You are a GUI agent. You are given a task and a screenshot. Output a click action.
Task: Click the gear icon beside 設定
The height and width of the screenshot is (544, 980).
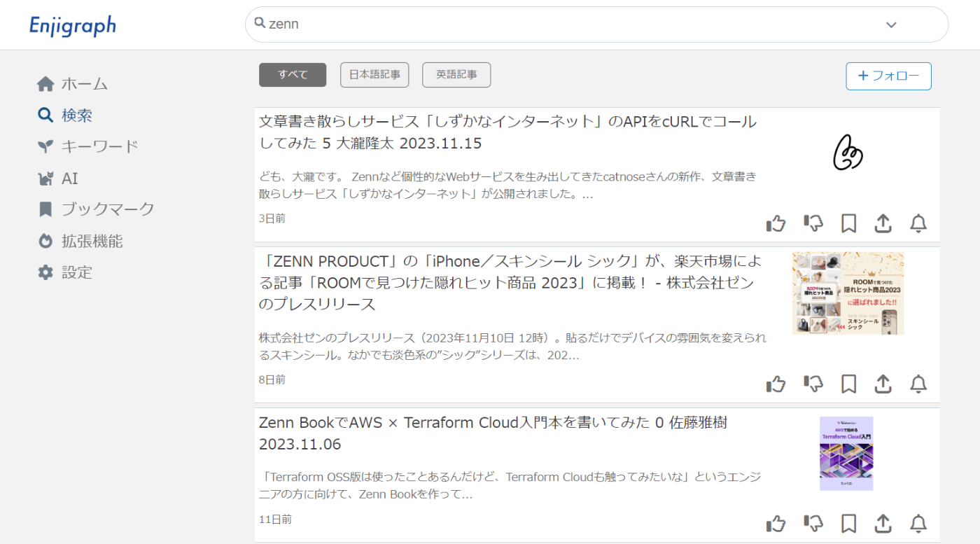coord(45,272)
